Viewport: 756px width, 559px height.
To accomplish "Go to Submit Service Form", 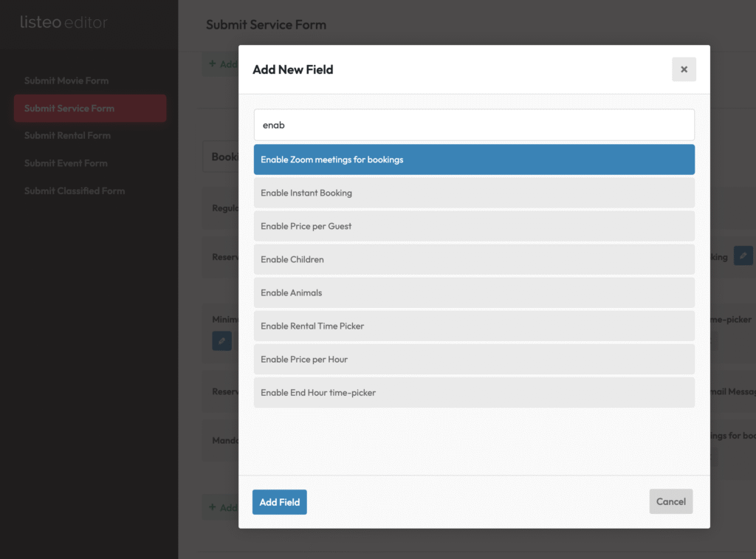I will 69,108.
